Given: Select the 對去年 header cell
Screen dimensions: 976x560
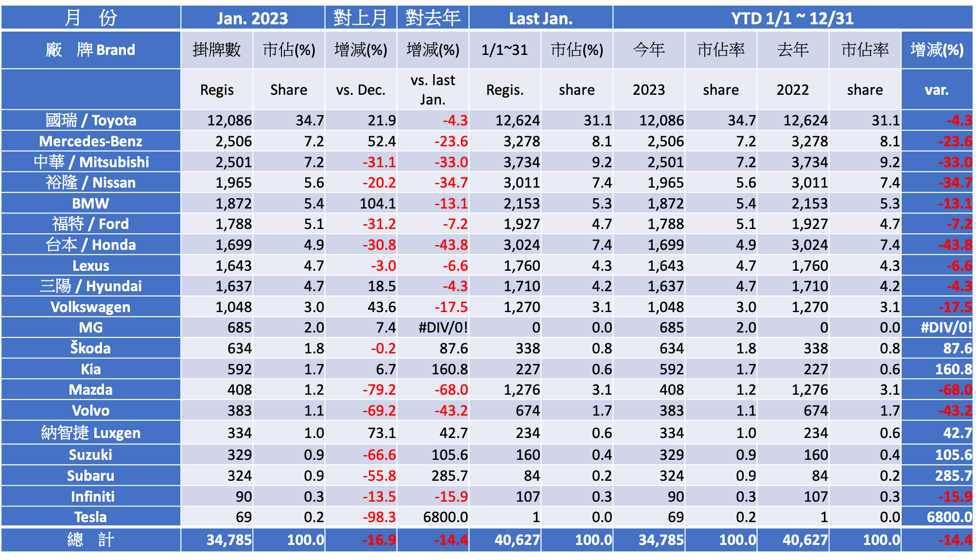Looking at the screenshot, I should 433,18.
